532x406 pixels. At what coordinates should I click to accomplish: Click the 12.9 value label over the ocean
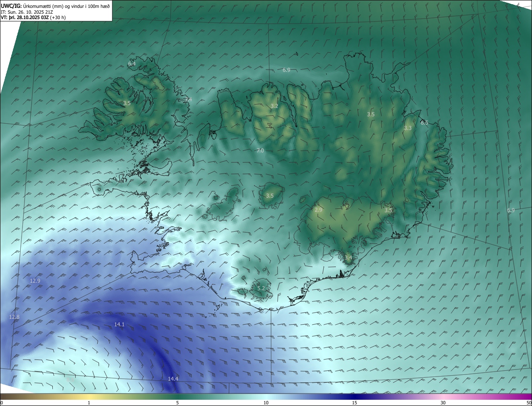[x=35, y=281]
